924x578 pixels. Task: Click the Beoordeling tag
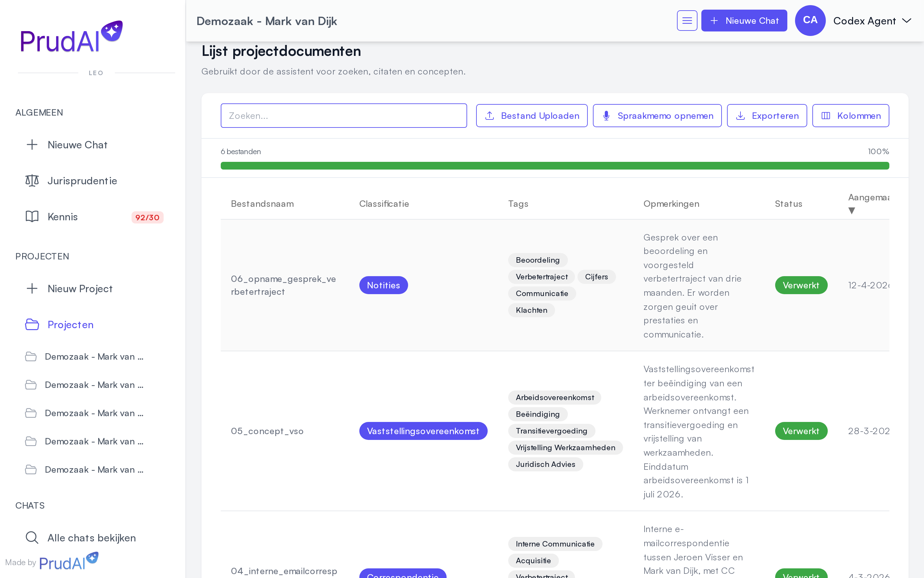pyautogui.click(x=538, y=260)
